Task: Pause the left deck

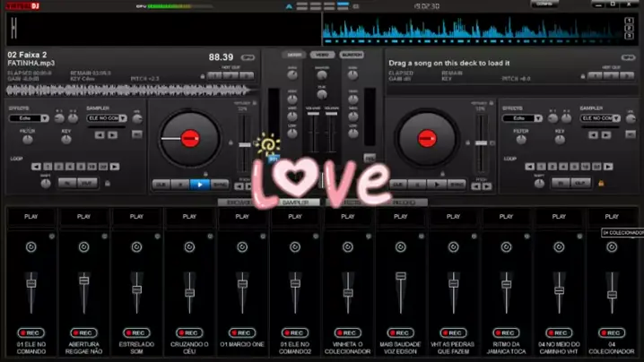Action: click(x=180, y=185)
